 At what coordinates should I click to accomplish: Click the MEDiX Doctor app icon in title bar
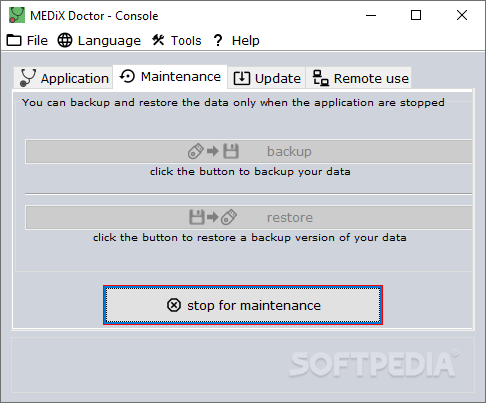point(17,15)
